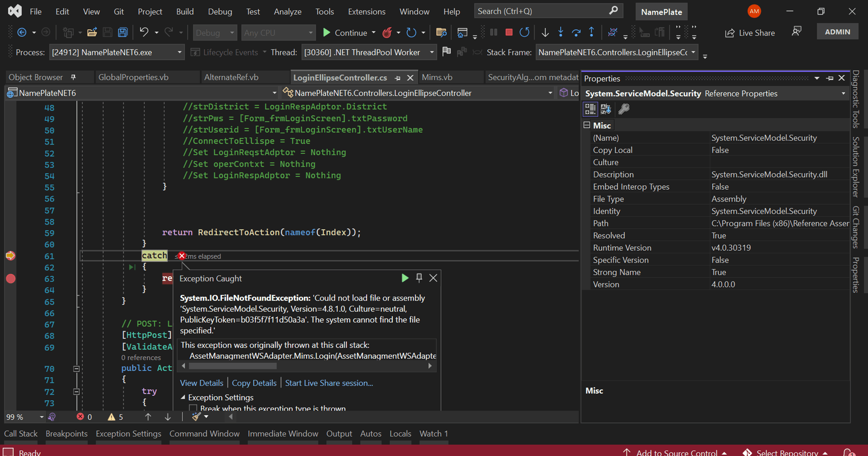This screenshot has width=868, height=456.
Task: Open the Thread dropdown showing ThreadPool Worker
Action: (x=431, y=52)
